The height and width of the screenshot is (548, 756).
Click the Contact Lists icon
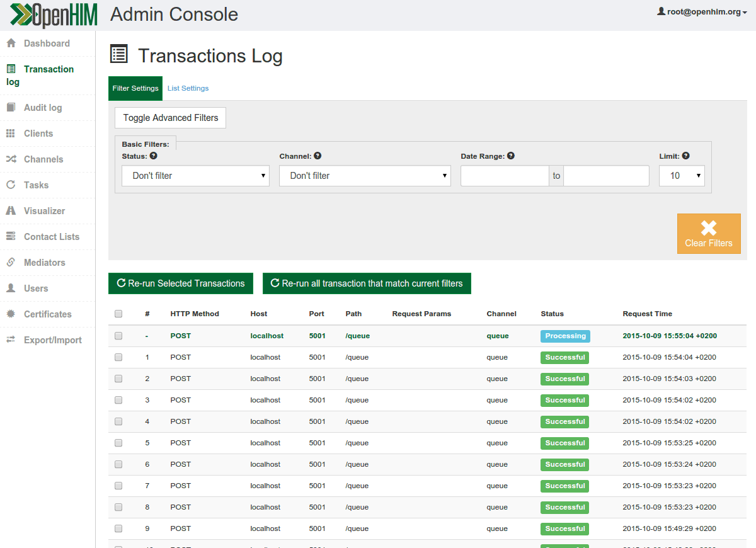11,237
